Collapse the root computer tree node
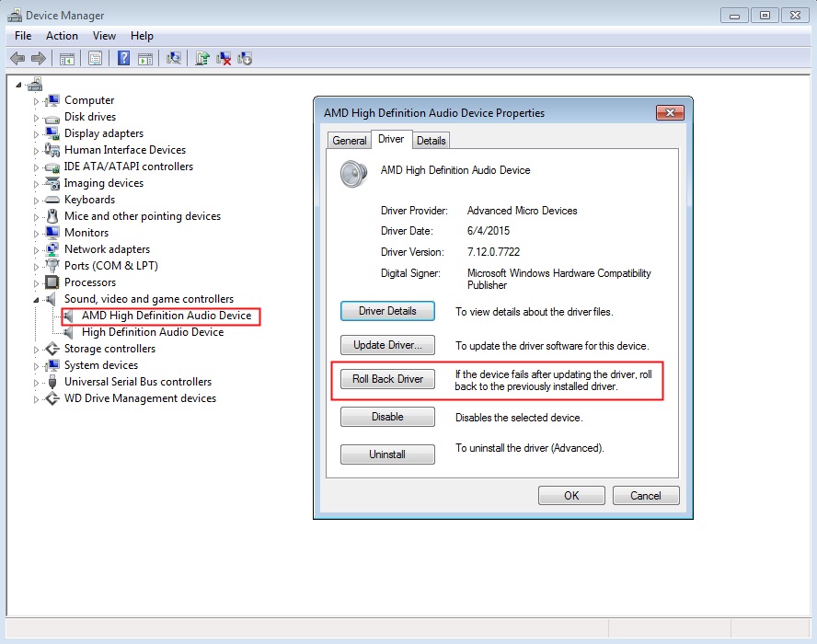This screenshot has height=644, width=817. coord(18,85)
